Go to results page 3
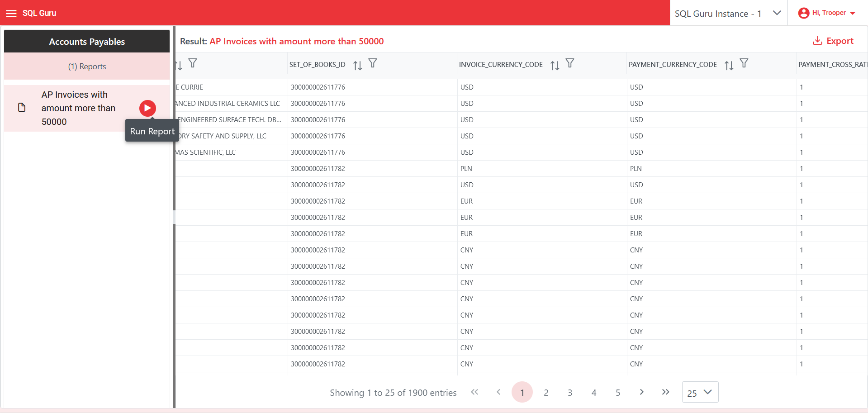This screenshot has width=868, height=413. [x=570, y=392]
